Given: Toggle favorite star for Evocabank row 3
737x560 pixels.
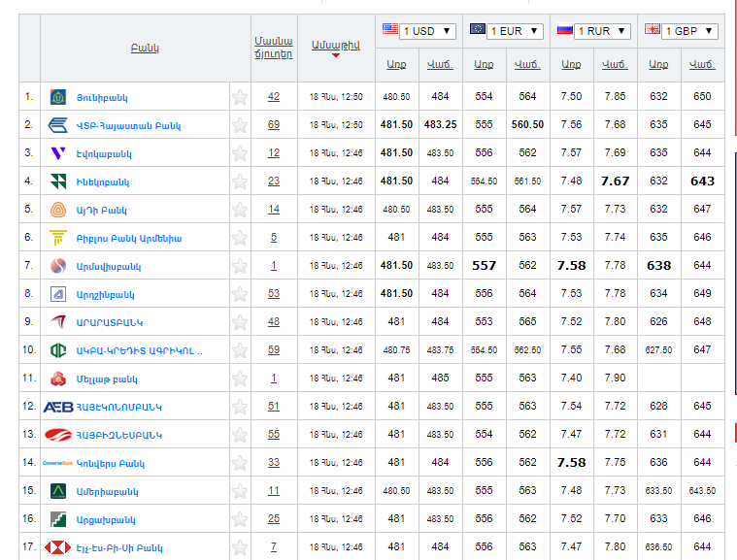Looking at the screenshot, I should point(240,153).
